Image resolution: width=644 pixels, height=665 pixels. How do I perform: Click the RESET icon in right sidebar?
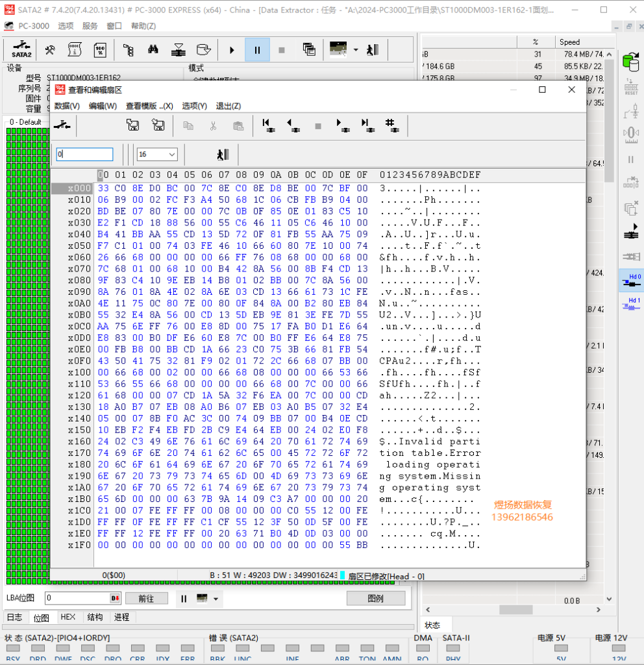coord(631,87)
